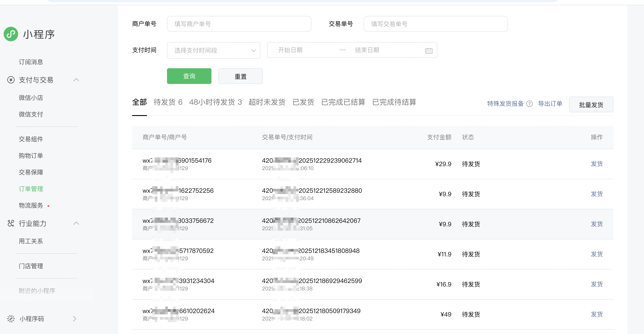Switch to 待发货 tab
This screenshot has height=334, width=644.
[x=168, y=102]
